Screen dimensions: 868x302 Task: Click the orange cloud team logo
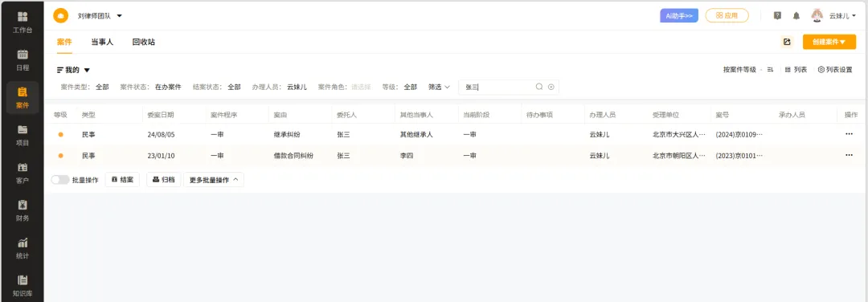pyautogui.click(x=61, y=16)
